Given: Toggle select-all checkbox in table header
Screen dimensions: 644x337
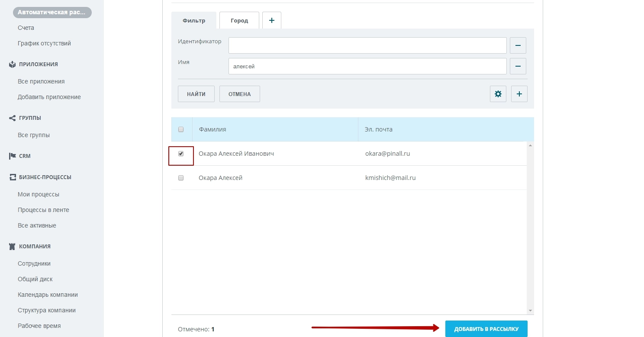Looking at the screenshot, I should 181,129.
